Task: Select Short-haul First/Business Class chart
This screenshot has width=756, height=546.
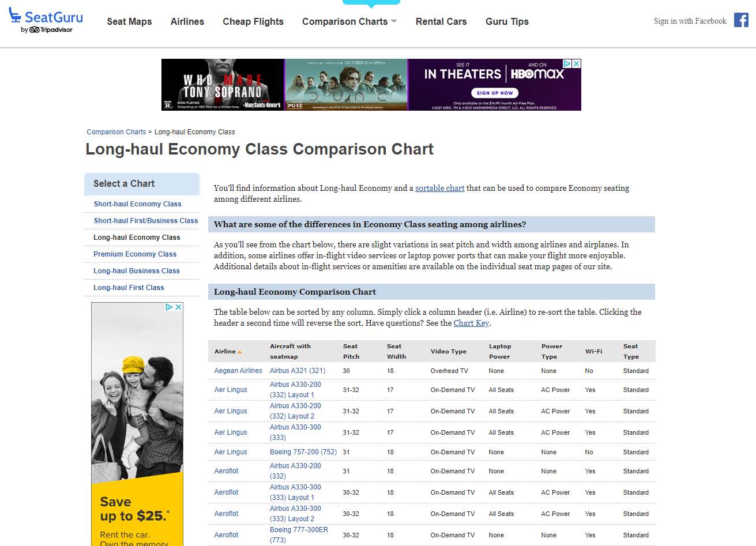Action: pos(145,221)
